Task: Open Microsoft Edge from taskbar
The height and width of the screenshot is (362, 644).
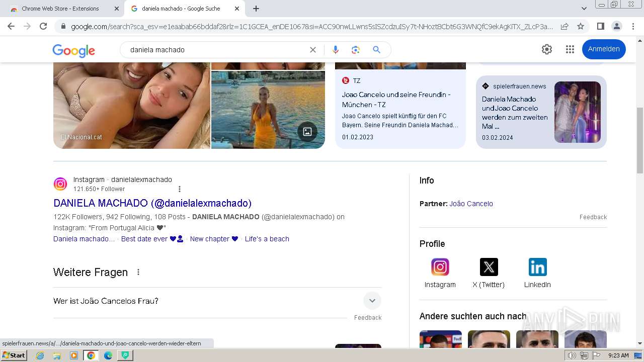Action: tap(108, 355)
